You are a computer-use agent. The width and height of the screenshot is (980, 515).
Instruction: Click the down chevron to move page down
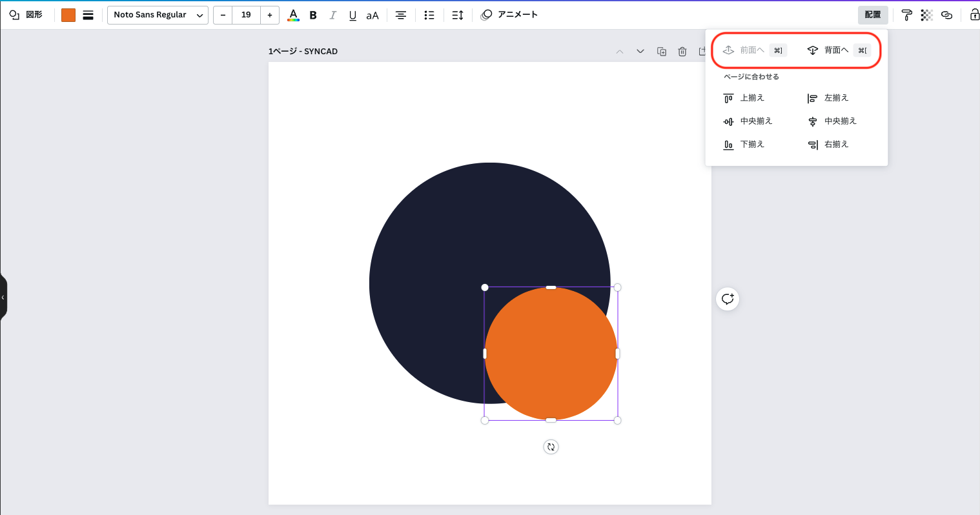click(x=640, y=51)
